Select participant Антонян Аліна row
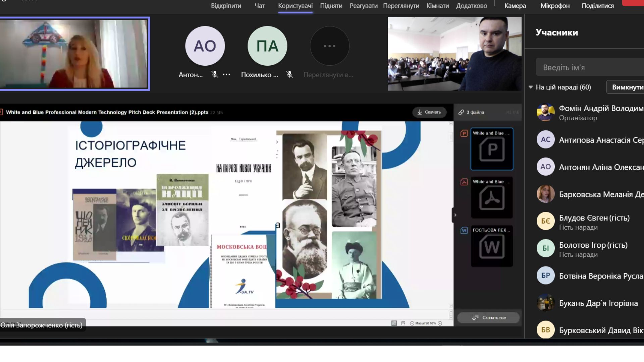 click(585, 167)
